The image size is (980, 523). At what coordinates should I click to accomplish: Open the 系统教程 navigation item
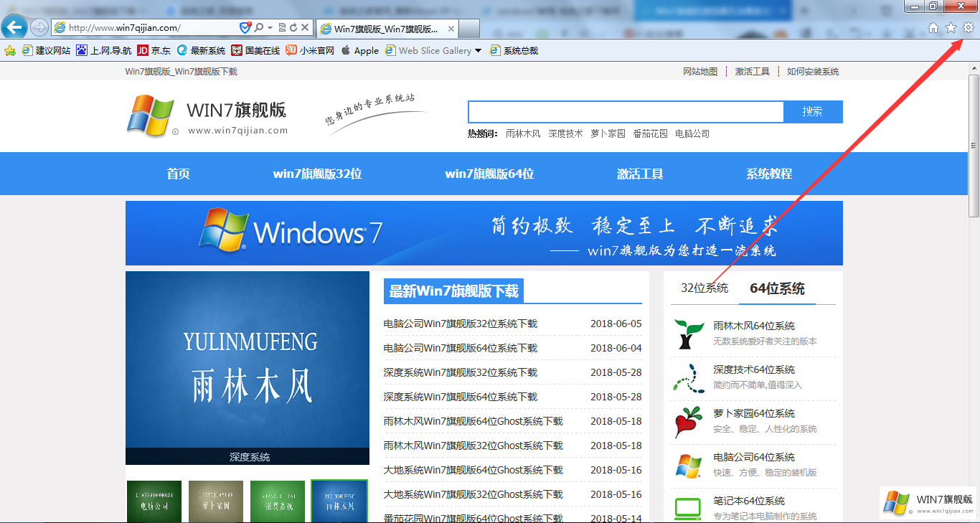click(x=769, y=174)
